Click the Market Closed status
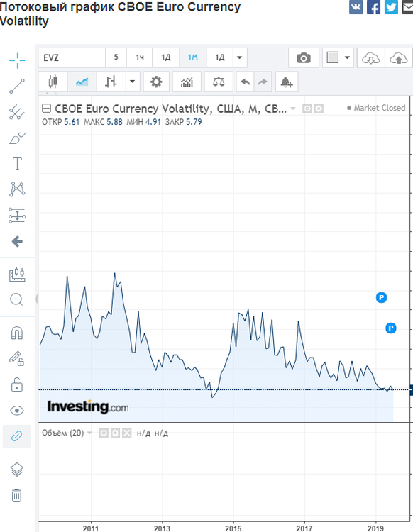The width and height of the screenshot is (413, 532). click(376, 108)
